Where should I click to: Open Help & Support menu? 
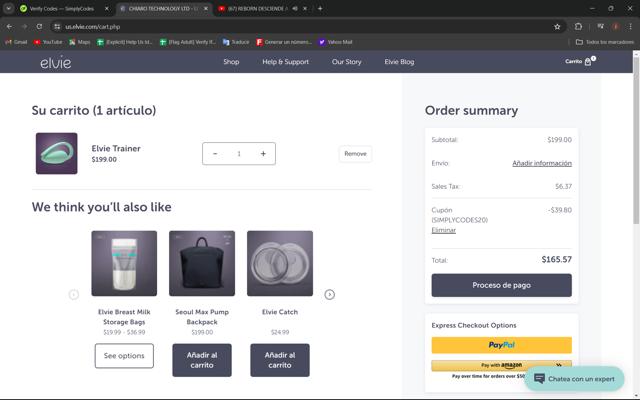click(285, 62)
